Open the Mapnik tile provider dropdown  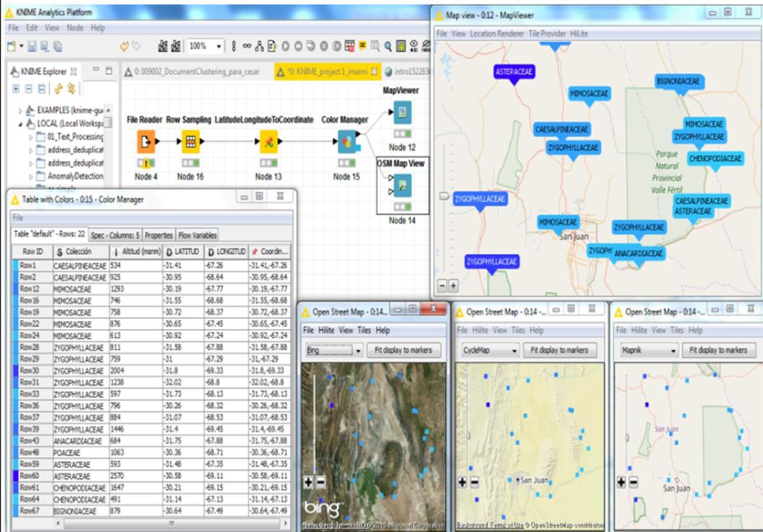point(649,351)
